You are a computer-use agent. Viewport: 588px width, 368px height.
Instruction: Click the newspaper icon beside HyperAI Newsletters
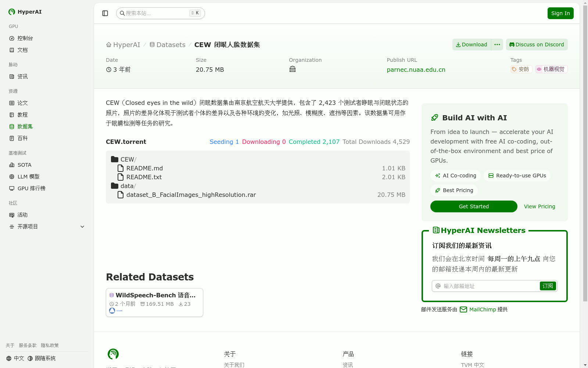(x=436, y=230)
